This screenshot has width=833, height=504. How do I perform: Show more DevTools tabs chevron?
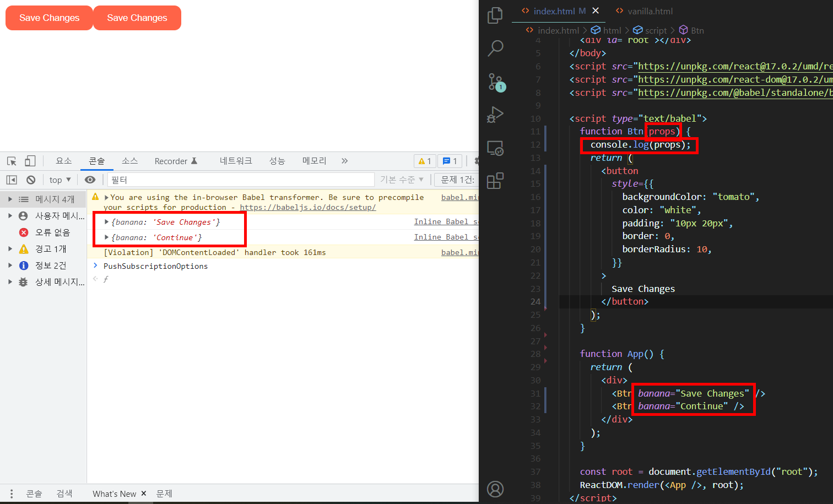pyautogui.click(x=345, y=161)
